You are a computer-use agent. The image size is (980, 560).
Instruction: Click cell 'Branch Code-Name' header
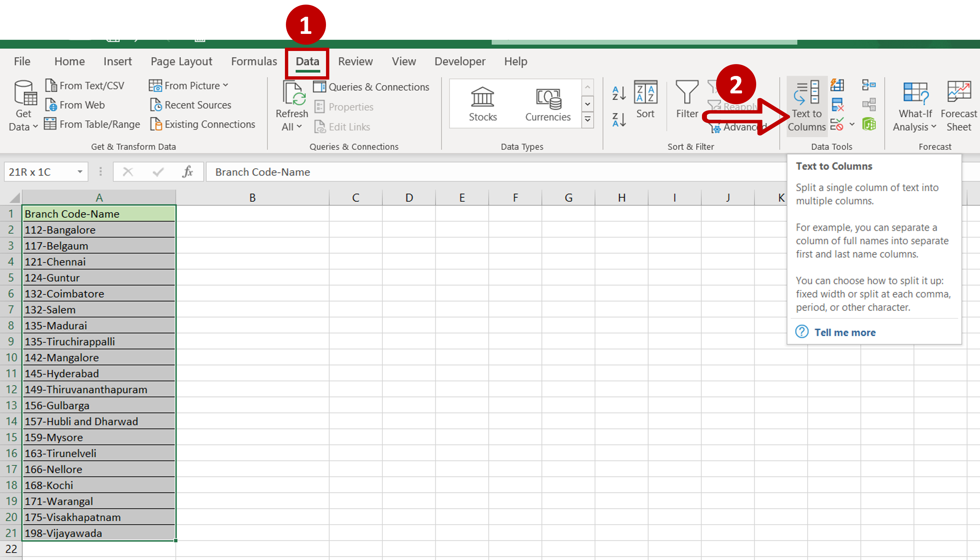(99, 213)
